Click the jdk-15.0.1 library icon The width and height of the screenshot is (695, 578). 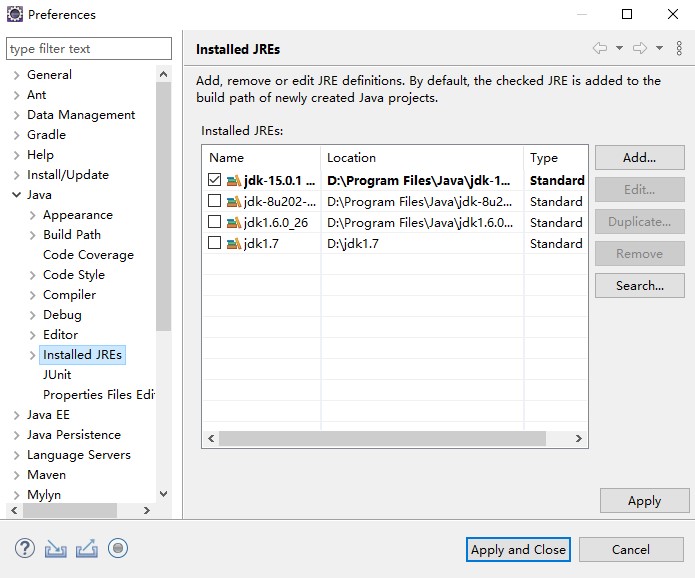point(234,181)
